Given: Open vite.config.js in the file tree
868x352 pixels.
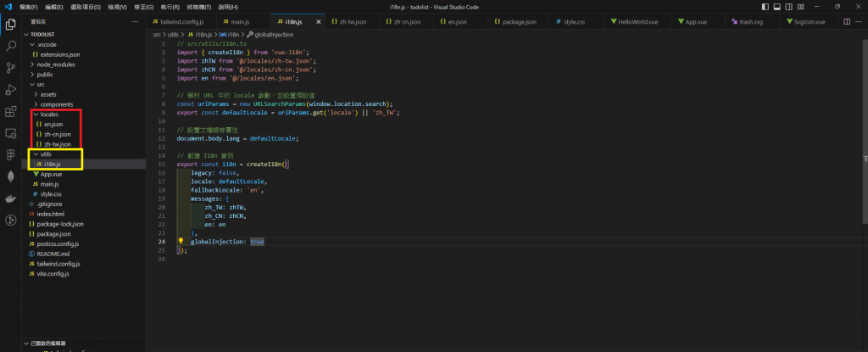Looking at the screenshot, I should (84, 274).
